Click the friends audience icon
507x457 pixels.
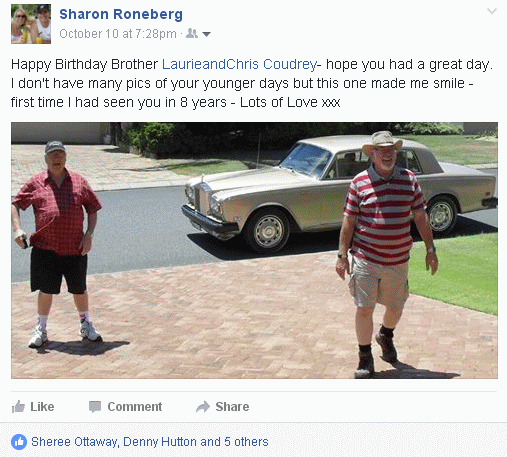pyautogui.click(x=192, y=33)
